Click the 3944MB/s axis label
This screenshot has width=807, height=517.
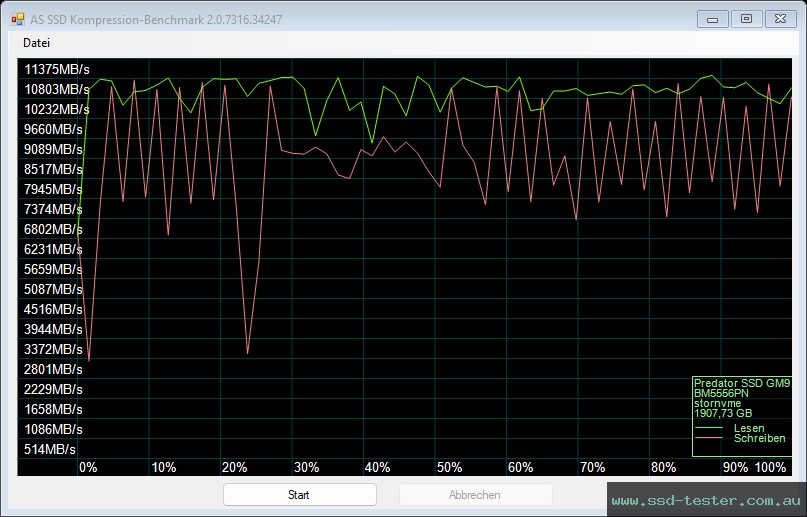tap(53, 329)
